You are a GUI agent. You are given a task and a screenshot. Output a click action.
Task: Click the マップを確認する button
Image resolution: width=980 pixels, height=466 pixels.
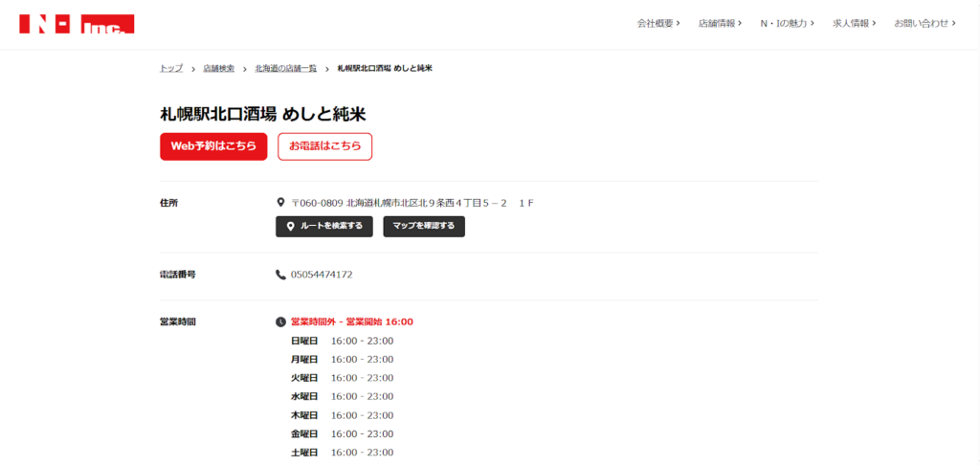coord(424,227)
